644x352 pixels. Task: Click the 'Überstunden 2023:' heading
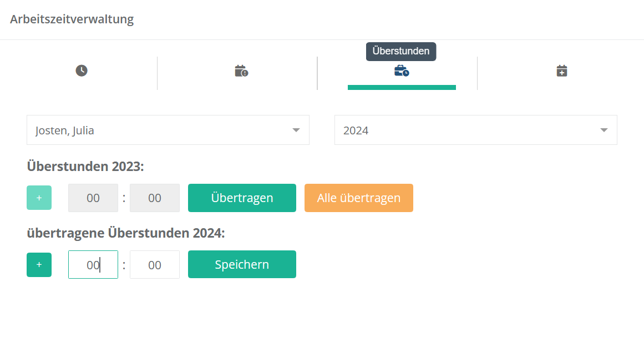click(x=85, y=167)
